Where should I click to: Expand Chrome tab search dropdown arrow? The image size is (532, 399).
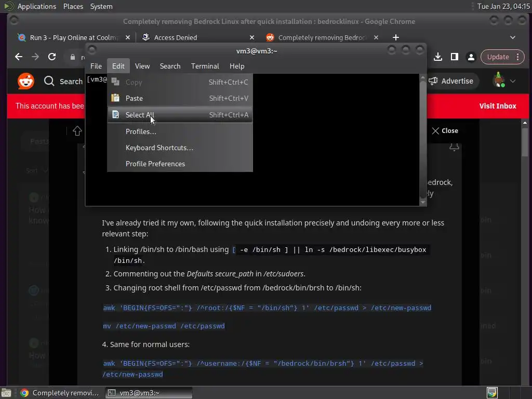[513, 37]
